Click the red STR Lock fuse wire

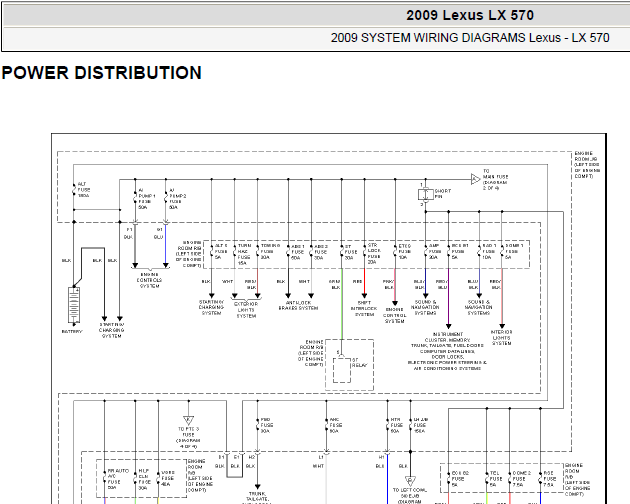click(364, 282)
